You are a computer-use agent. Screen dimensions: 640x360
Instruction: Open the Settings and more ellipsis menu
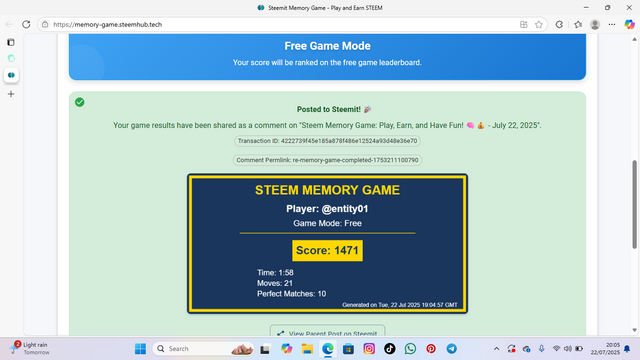tap(611, 24)
